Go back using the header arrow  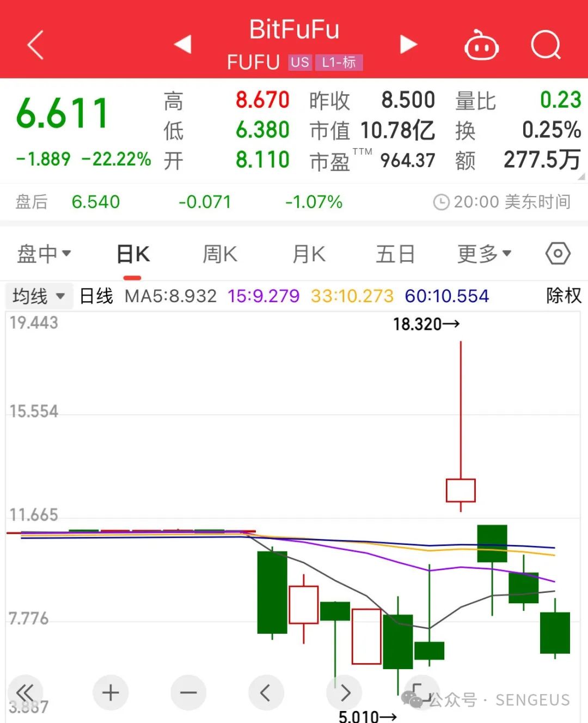[35, 45]
